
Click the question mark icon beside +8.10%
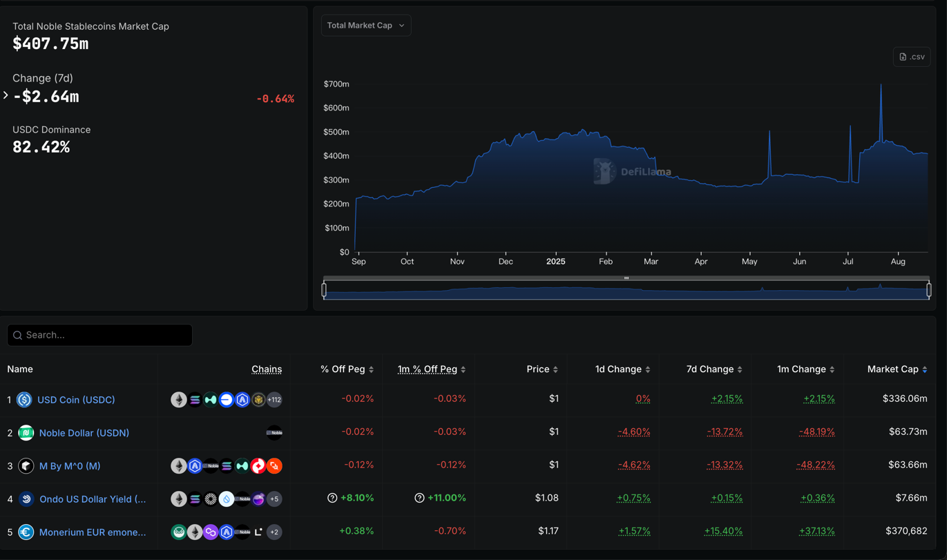(x=332, y=499)
